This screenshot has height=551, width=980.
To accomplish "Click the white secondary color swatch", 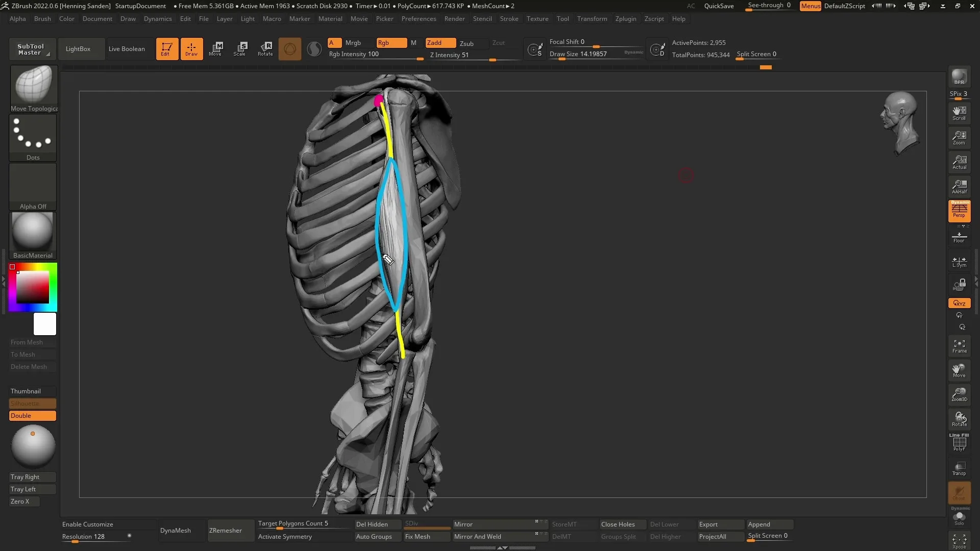I will pos(45,324).
